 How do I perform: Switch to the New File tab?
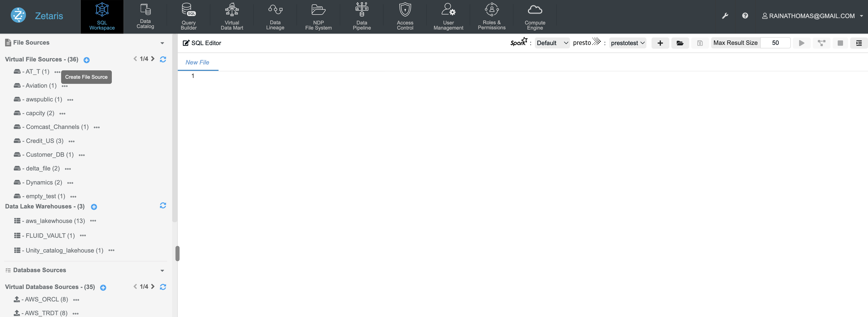click(197, 62)
